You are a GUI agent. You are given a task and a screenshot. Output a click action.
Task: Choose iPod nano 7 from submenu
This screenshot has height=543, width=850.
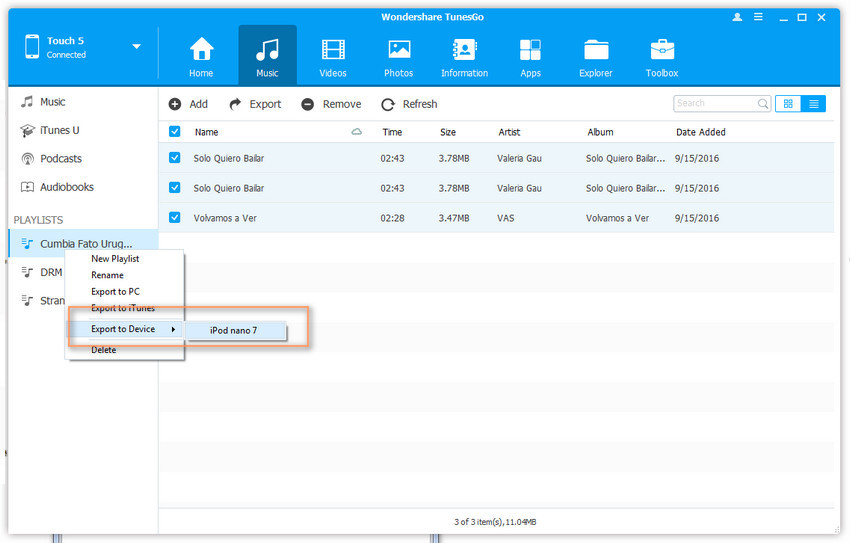[233, 330]
